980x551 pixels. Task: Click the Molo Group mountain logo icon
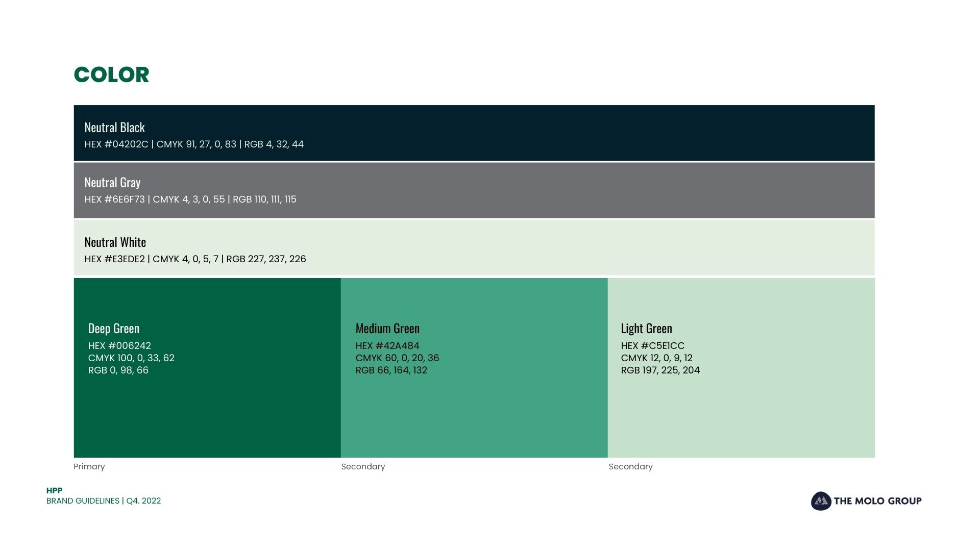(x=821, y=501)
